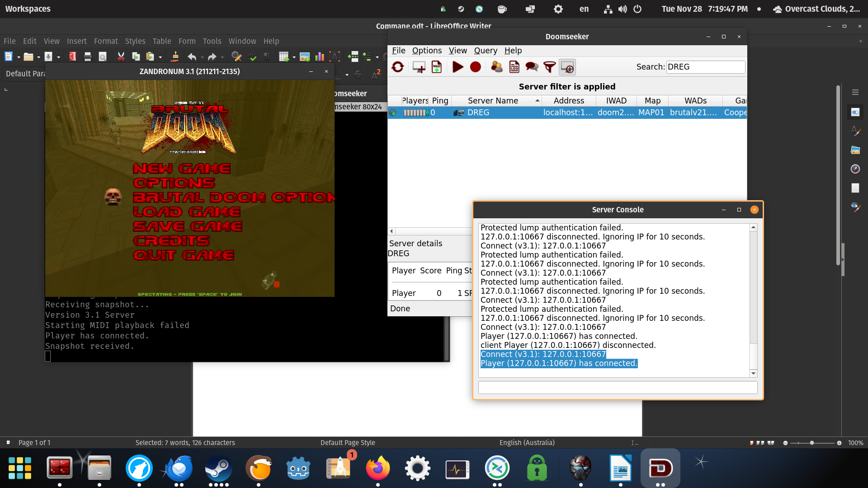The height and width of the screenshot is (488, 868).
Task: Open the log file icon
Action: coord(514,67)
